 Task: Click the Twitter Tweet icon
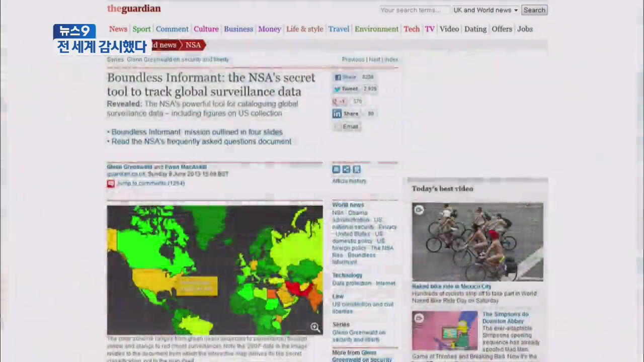tap(338, 89)
